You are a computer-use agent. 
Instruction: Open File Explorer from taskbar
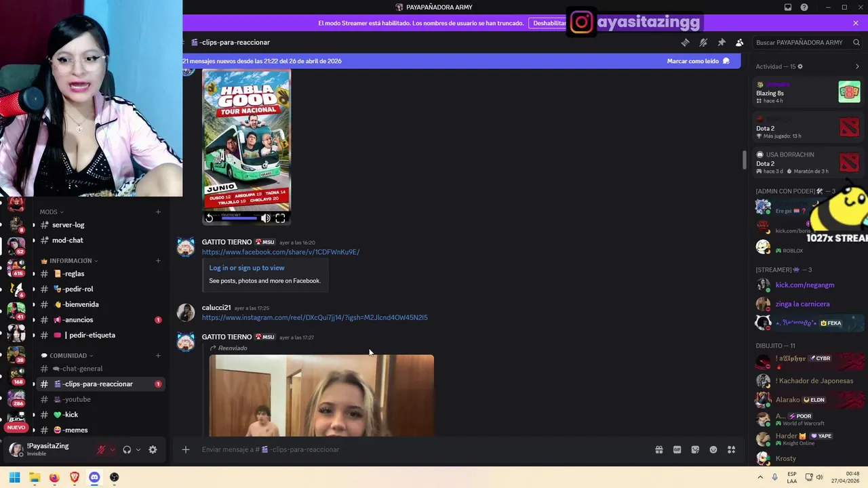(x=35, y=477)
